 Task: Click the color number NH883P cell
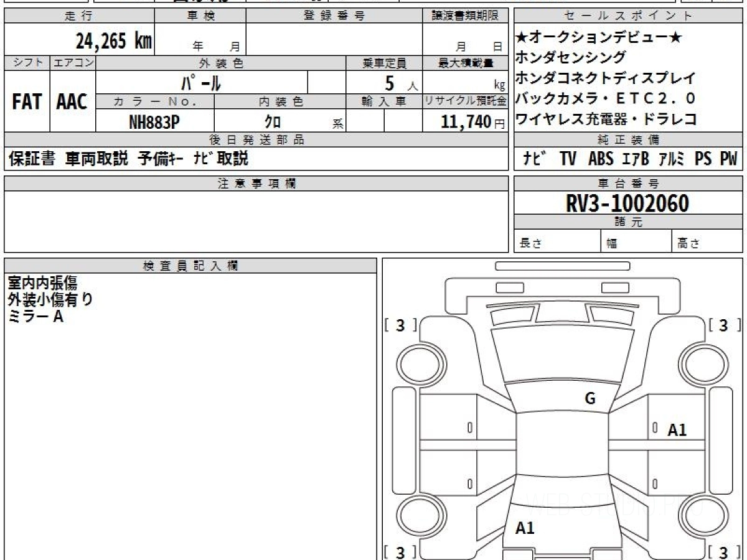155,121
